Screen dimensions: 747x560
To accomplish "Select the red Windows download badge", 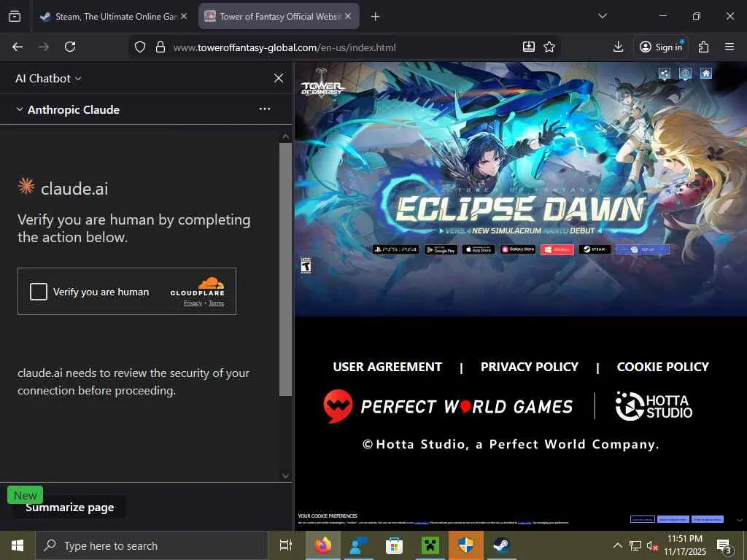I will (x=557, y=249).
